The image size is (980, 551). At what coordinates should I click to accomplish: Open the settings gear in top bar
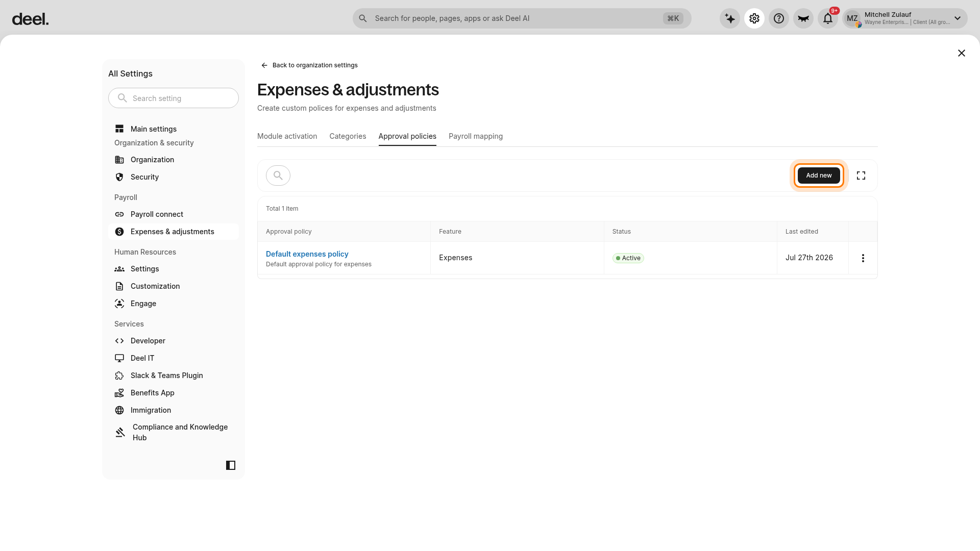click(754, 18)
